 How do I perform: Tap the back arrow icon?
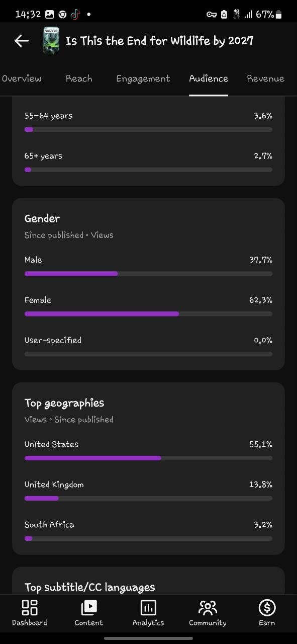coord(22,41)
